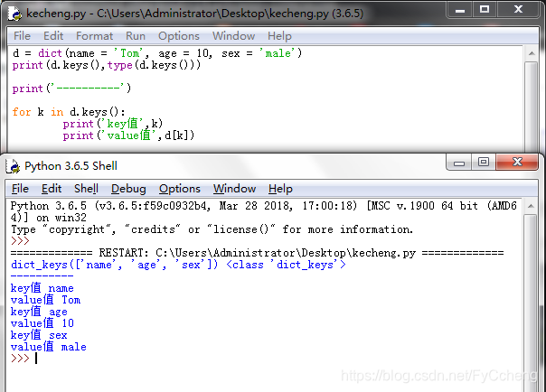The height and width of the screenshot is (392, 546).
Task: Click print('value值',d[k]) line in editor
Action: pyautogui.click(x=128, y=135)
